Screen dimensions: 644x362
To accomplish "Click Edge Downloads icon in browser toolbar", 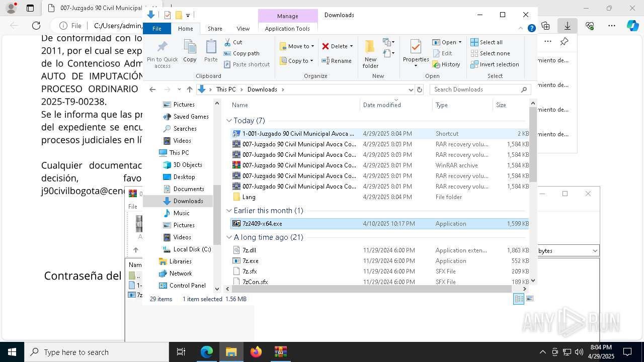I will click(x=567, y=26).
